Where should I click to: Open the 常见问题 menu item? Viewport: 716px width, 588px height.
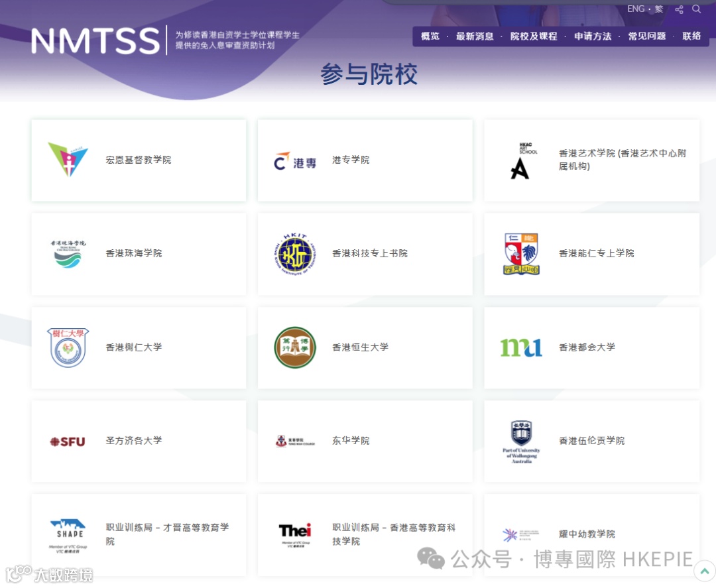(x=647, y=36)
